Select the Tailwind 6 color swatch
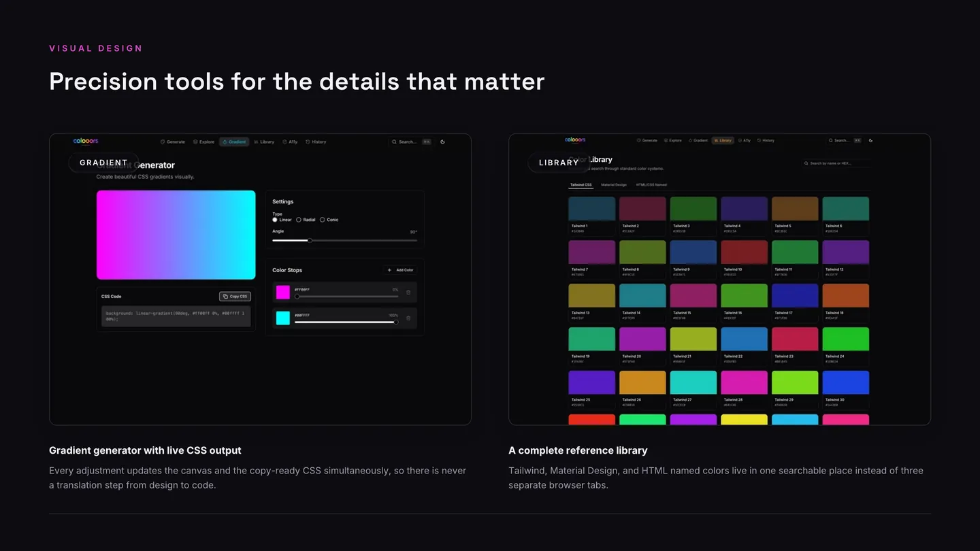 click(x=845, y=209)
